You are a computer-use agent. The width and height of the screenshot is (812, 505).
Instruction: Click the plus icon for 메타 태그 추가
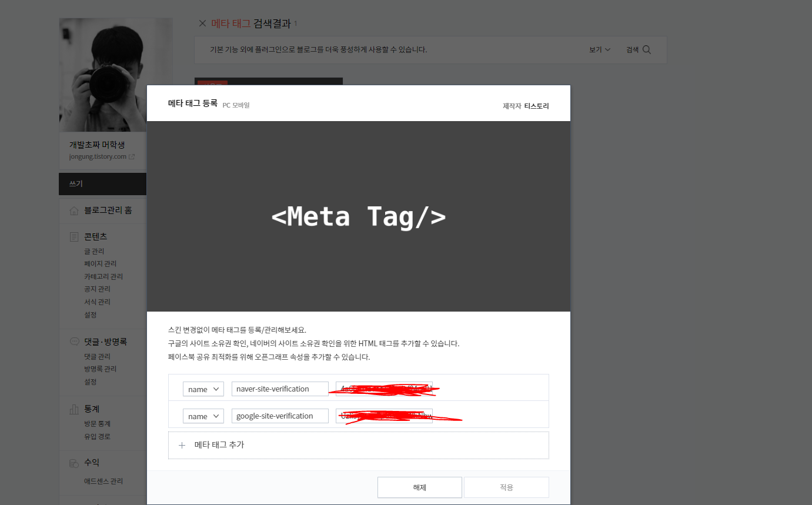182,445
